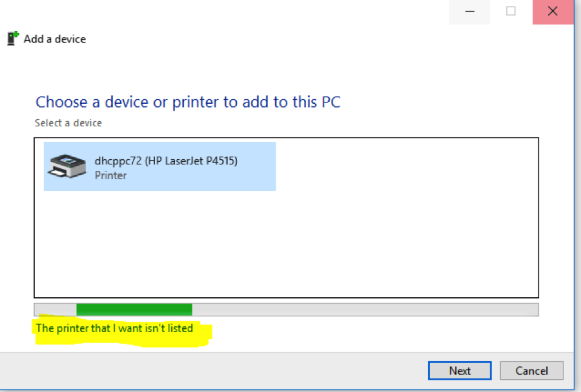
Task: Click blank dialog area right of the heading
Action: [x=452, y=102]
